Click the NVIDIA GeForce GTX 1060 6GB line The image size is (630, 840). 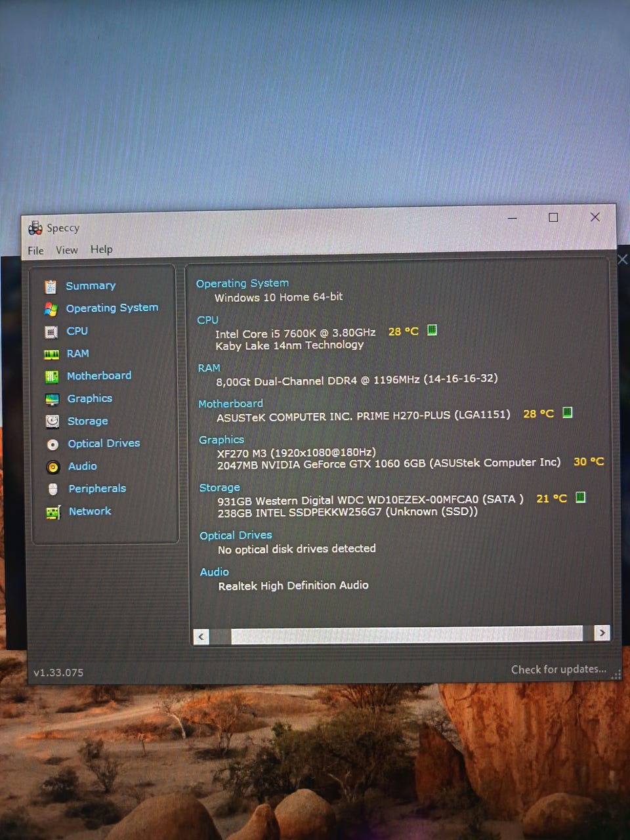pyautogui.click(x=388, y=463)
